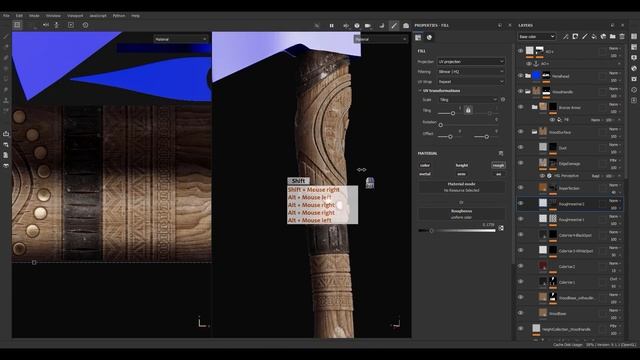The image size is (640, 360).
Task: Click the tiling lock icon
Action: [x=468, y=110]
